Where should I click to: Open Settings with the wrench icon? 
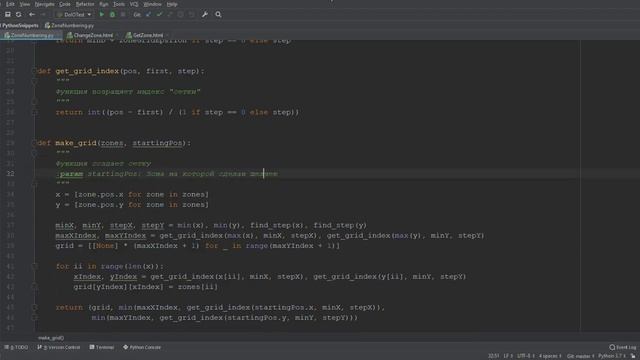point(205,14)
